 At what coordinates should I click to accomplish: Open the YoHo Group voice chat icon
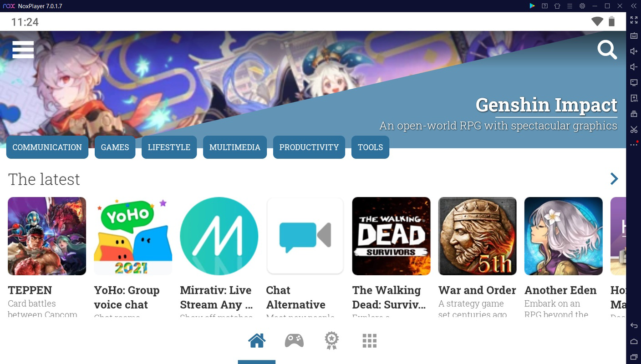point(133,236)
